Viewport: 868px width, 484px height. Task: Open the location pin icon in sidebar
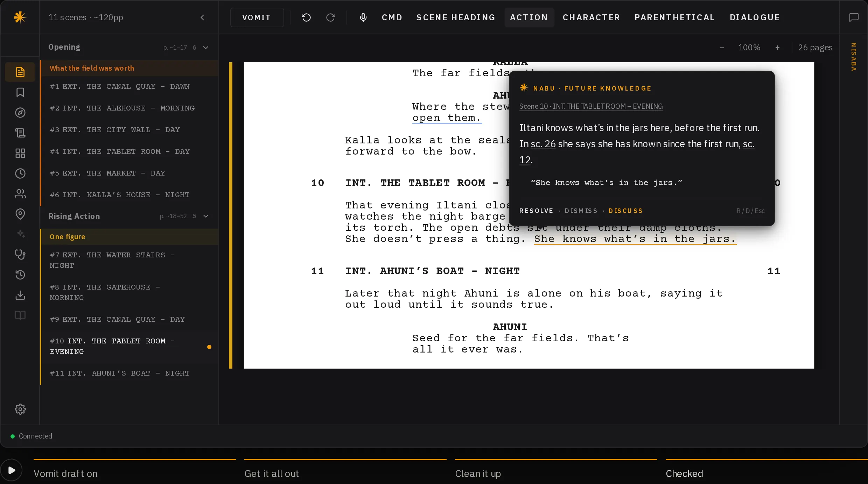point(20,214)
